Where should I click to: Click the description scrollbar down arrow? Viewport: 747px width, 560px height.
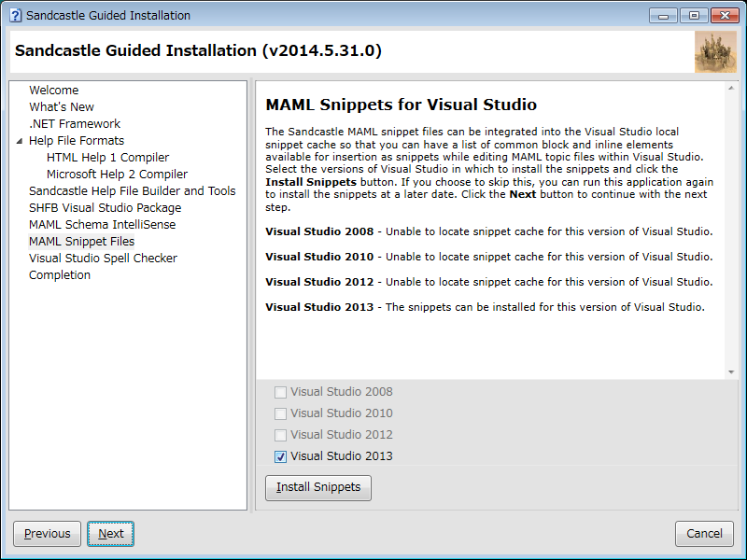coord(731,372)
